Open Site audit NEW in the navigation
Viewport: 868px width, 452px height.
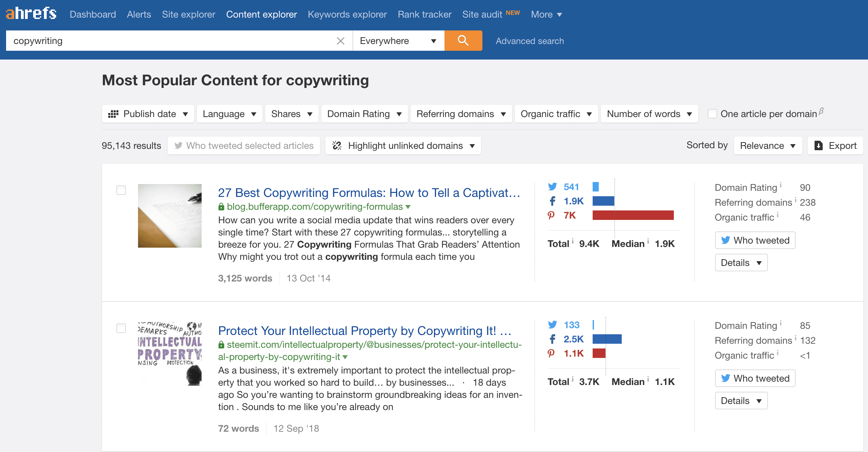tap(491, 14)
